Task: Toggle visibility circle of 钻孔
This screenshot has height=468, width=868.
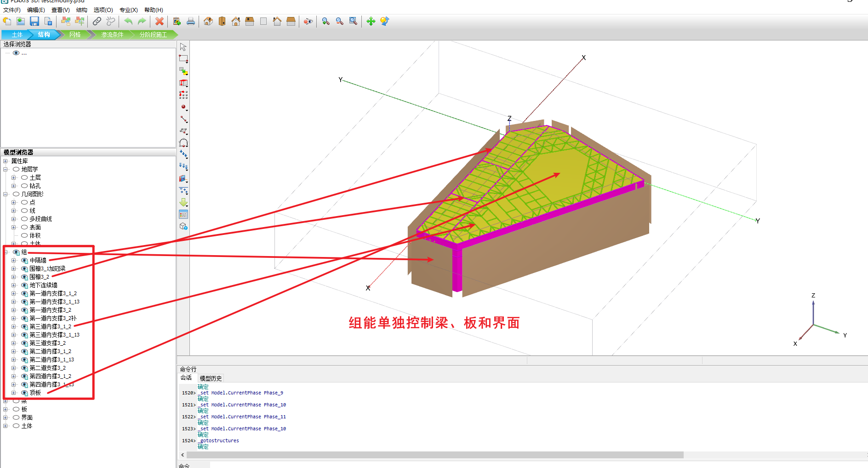Action: [24, 186]
